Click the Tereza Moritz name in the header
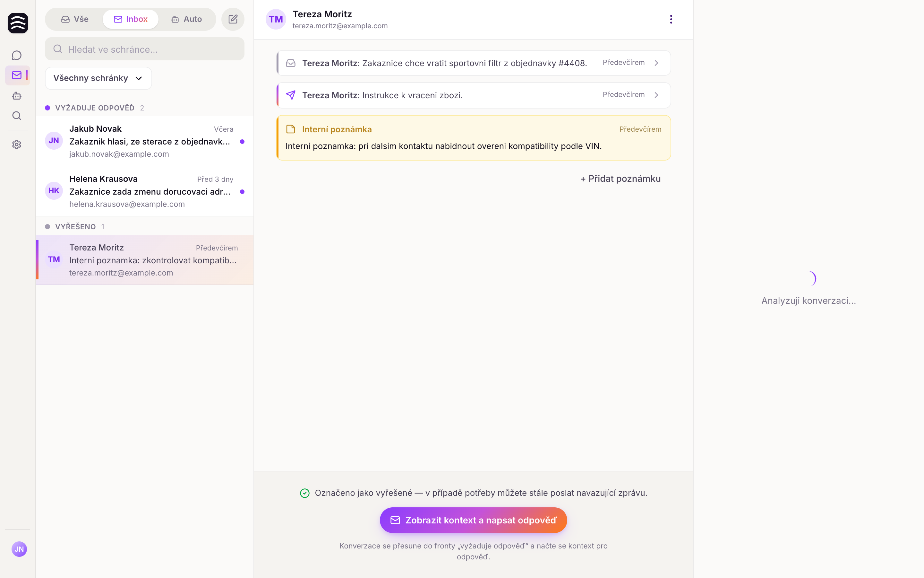Screen dimensions: 924x578 (x=322, y=14)
